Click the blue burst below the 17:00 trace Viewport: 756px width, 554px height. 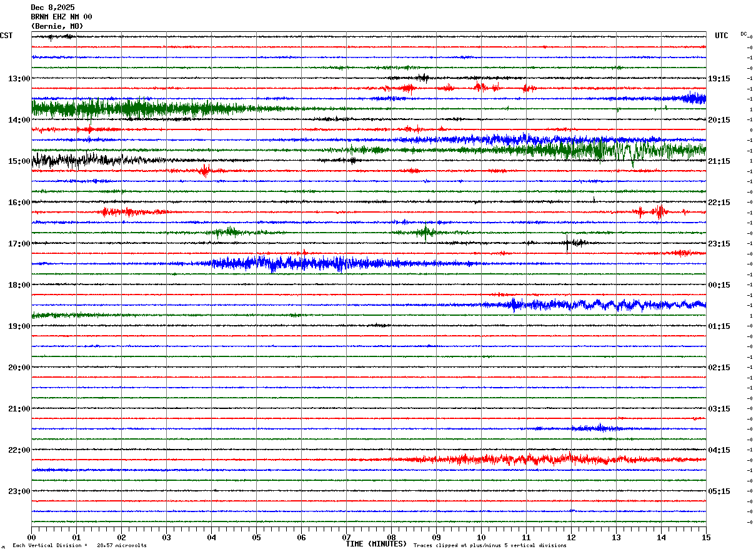tap(306, 263)
